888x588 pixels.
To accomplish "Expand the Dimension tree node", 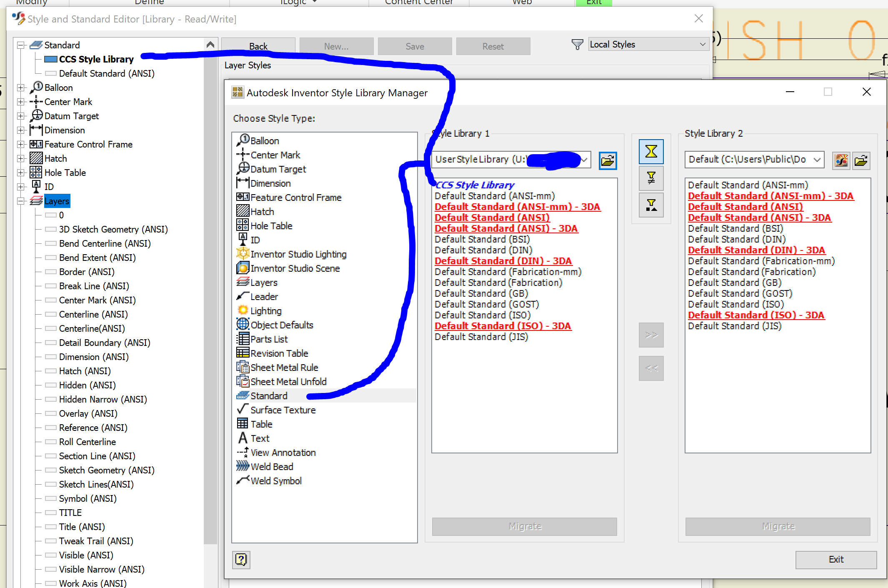I will pyautogui.click(x=20, y=130).
